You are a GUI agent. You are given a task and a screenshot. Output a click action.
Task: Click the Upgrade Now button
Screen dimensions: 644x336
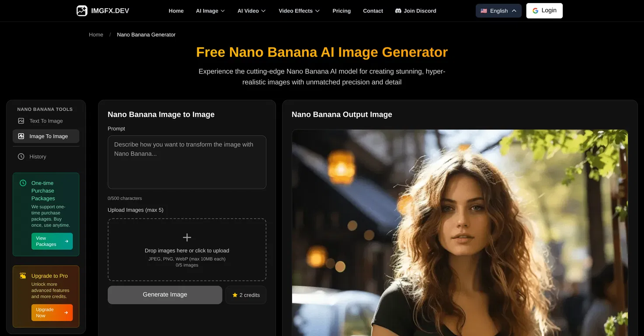pos(52,312)
